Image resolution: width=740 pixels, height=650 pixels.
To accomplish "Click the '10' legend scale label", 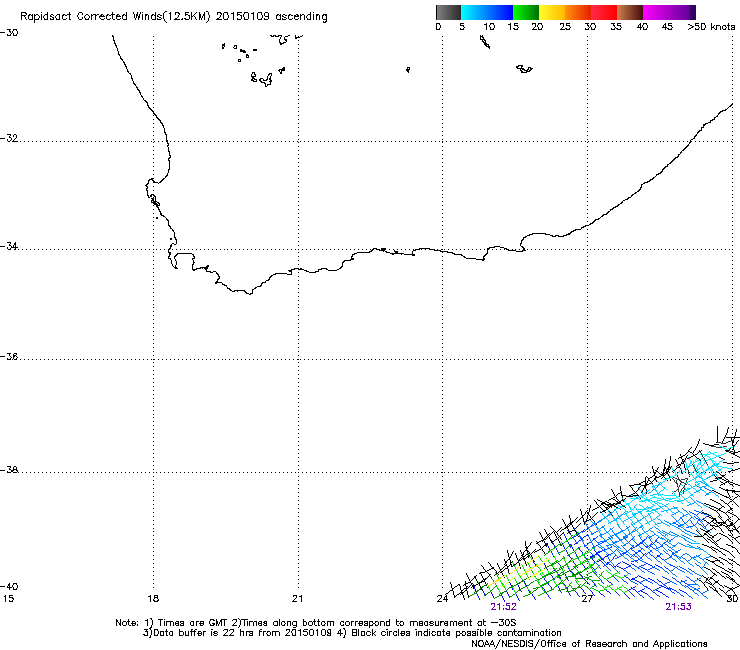I will coord(489,27).
